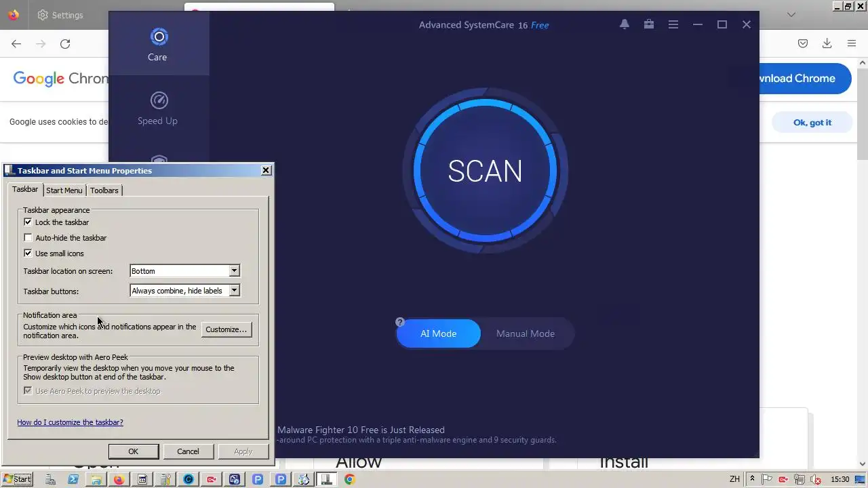Viewport: 868px width, 488px height.
Task: Open notifications bell in Advanced SystemCare
Action: point(625,24)
